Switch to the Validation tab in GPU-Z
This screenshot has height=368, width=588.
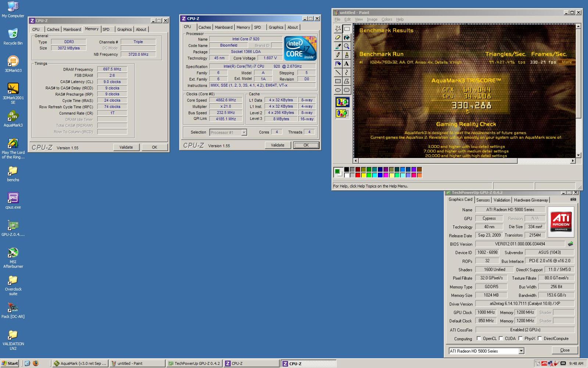[x=502, y=200]
